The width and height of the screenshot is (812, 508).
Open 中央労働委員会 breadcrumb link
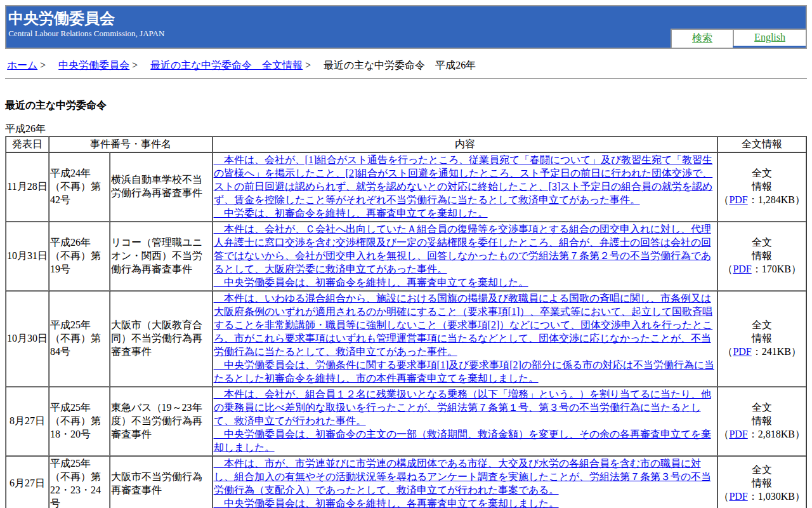click(x=94, y=65)
